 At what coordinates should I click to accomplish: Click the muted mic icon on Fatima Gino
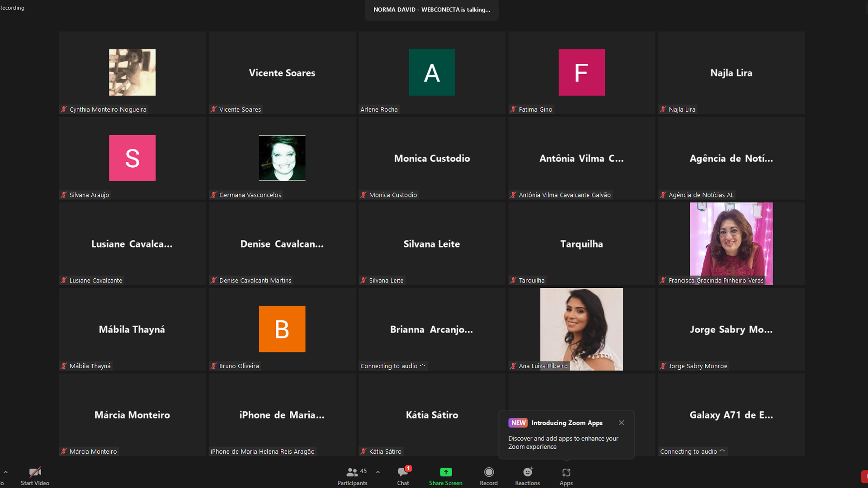point(513,109)
